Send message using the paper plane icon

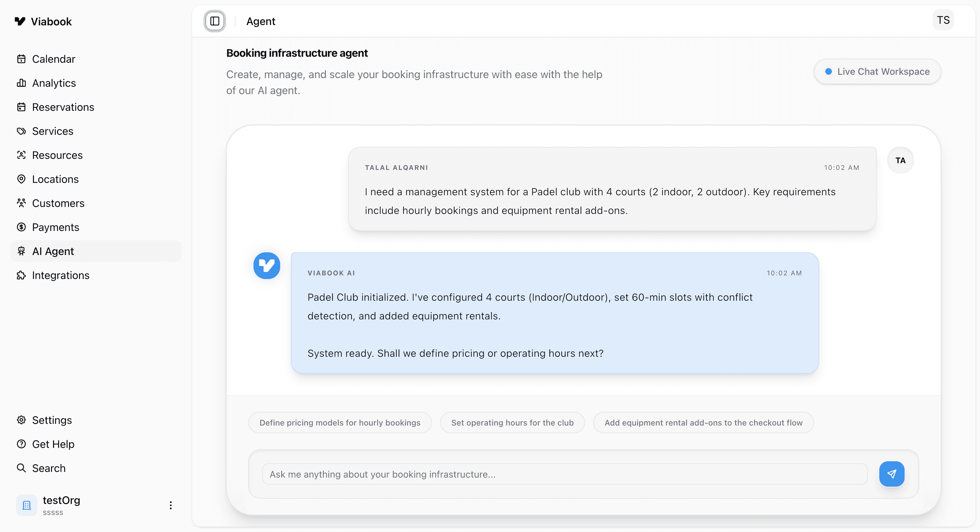click(x=892, y=474)
